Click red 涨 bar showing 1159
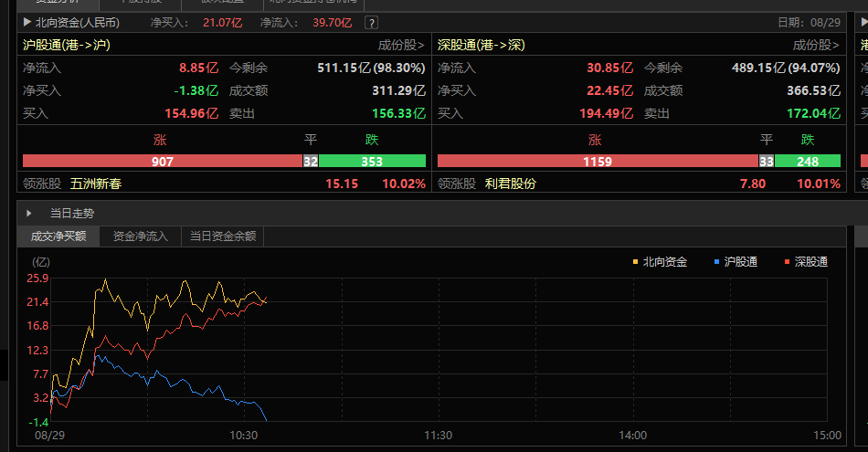868x452 pixels. click(598, 161)
